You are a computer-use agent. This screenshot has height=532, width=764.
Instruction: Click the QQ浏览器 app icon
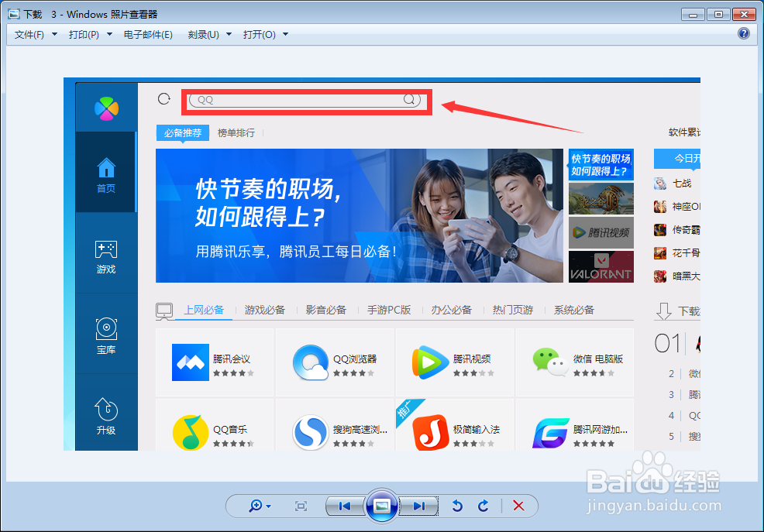[311, 362]
